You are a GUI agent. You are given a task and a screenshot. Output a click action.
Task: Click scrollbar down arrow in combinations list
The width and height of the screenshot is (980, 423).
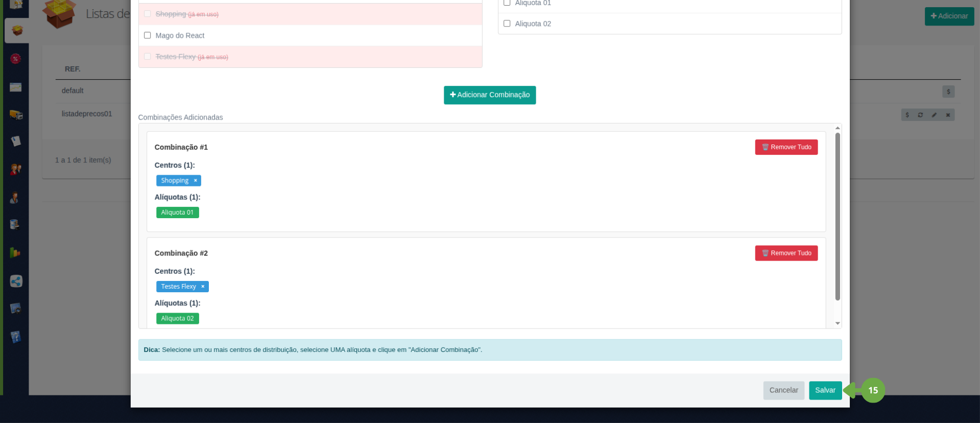[838, 323]
